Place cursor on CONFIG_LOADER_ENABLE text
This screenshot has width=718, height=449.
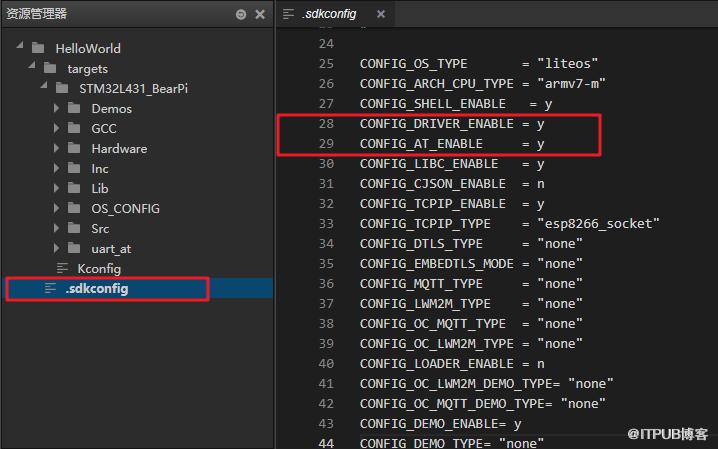tap(436, 364)
